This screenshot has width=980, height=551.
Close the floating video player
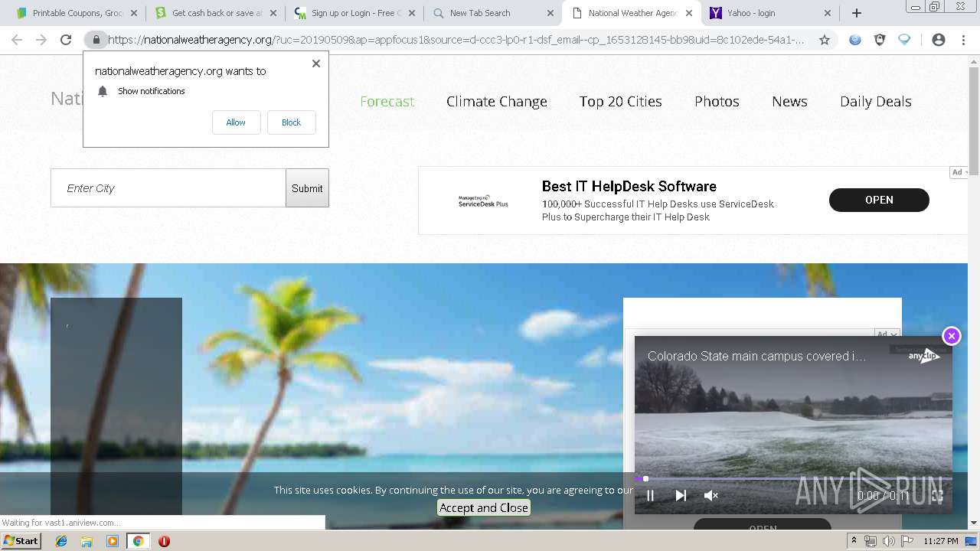pyautogui.click(x=952, y=336)
